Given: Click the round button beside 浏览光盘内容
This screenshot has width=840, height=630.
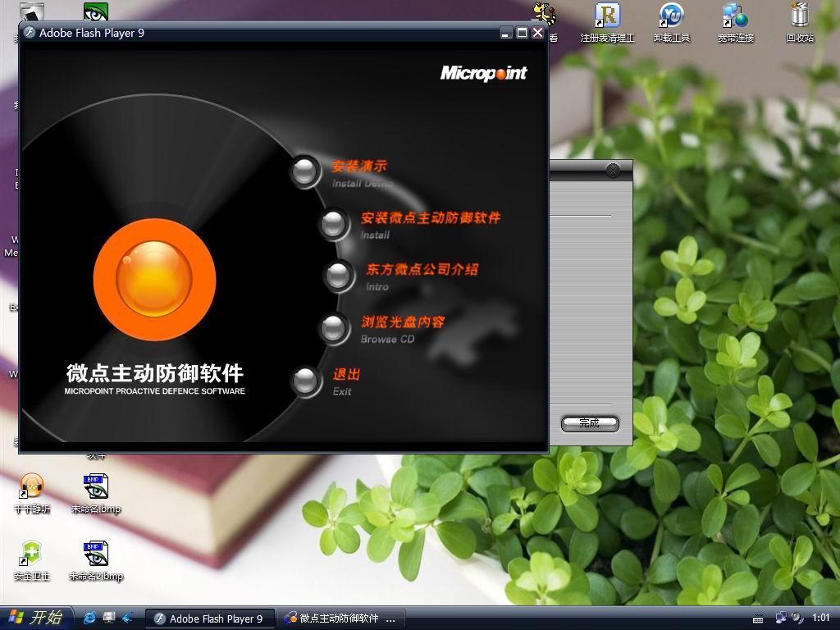Looking at the screenshot, I should coord(333,327).
